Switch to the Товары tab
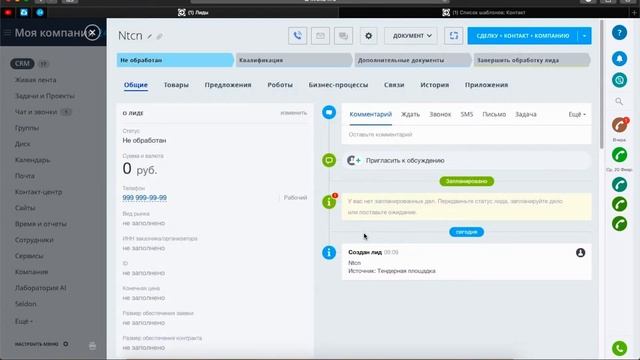640x360 pixels. (176, 85)
